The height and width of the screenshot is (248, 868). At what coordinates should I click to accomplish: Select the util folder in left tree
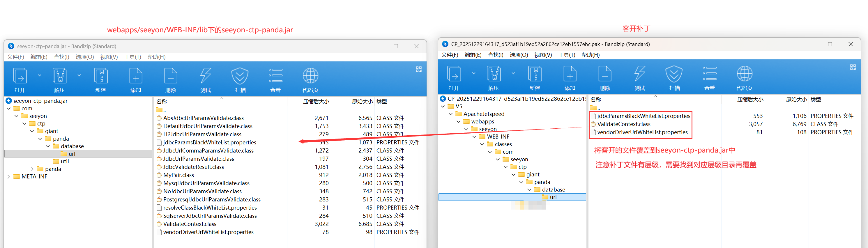[x=65, y=161]
